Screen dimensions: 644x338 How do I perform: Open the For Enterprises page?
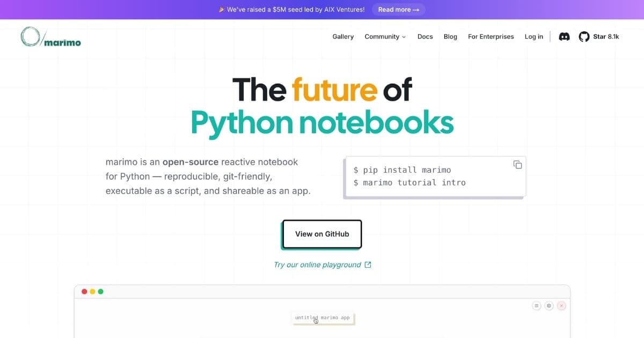tap(491, 36)
